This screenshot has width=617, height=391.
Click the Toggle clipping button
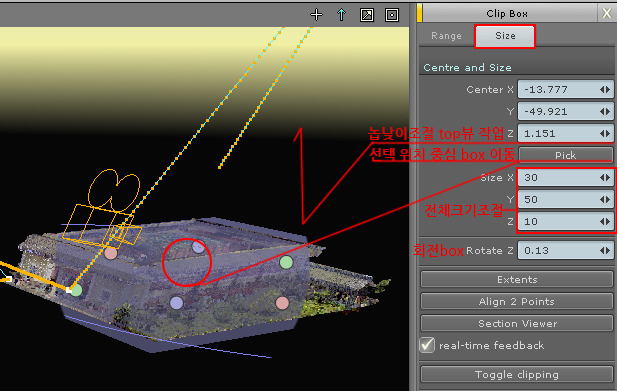pyautogui.click(x=517, y=374)
